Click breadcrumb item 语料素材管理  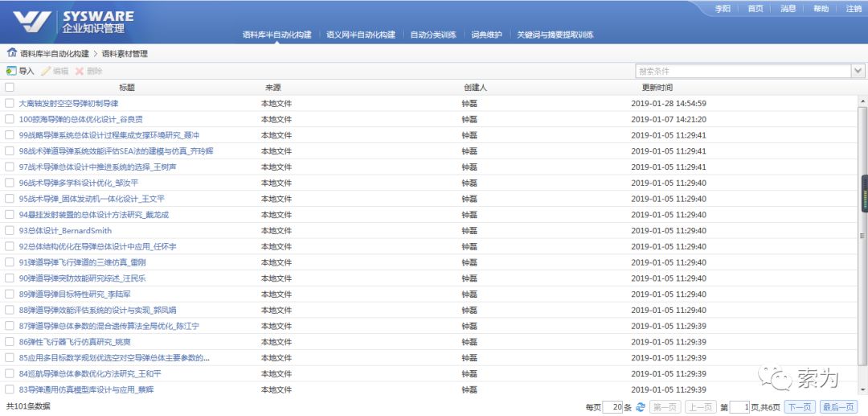(125, 54)
